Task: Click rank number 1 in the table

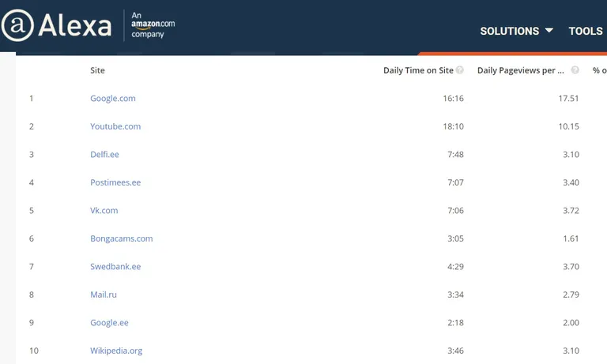Action: 32,98
